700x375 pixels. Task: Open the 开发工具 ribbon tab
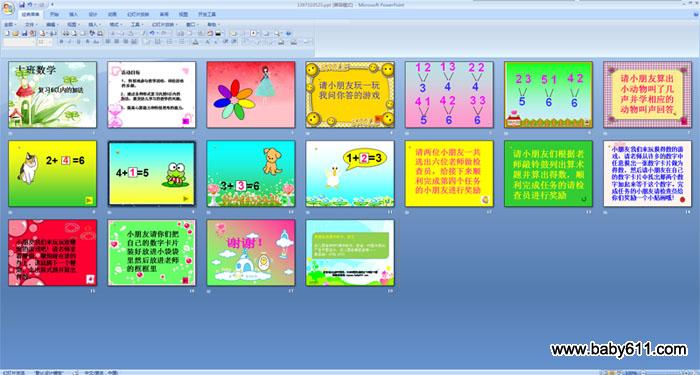[207, 14]
